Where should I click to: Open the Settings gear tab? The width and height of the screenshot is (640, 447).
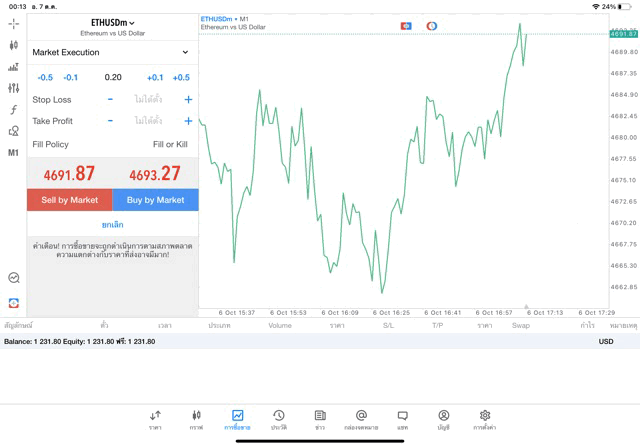(485, 420)
